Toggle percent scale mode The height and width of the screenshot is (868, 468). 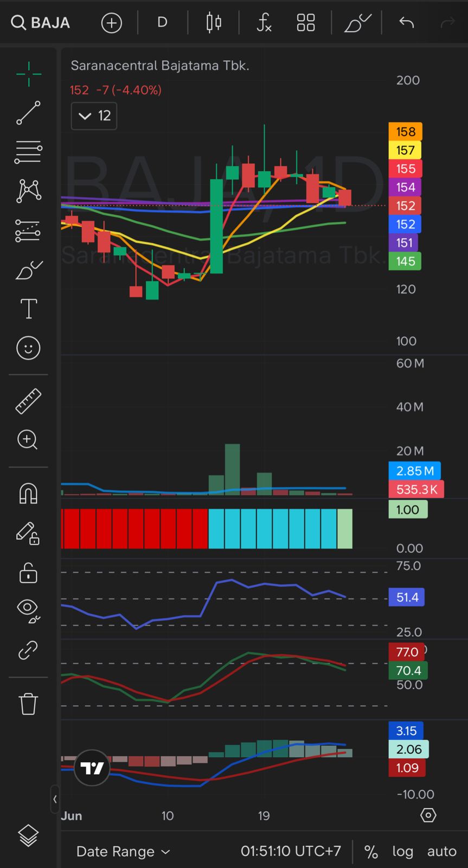point(371,852)
